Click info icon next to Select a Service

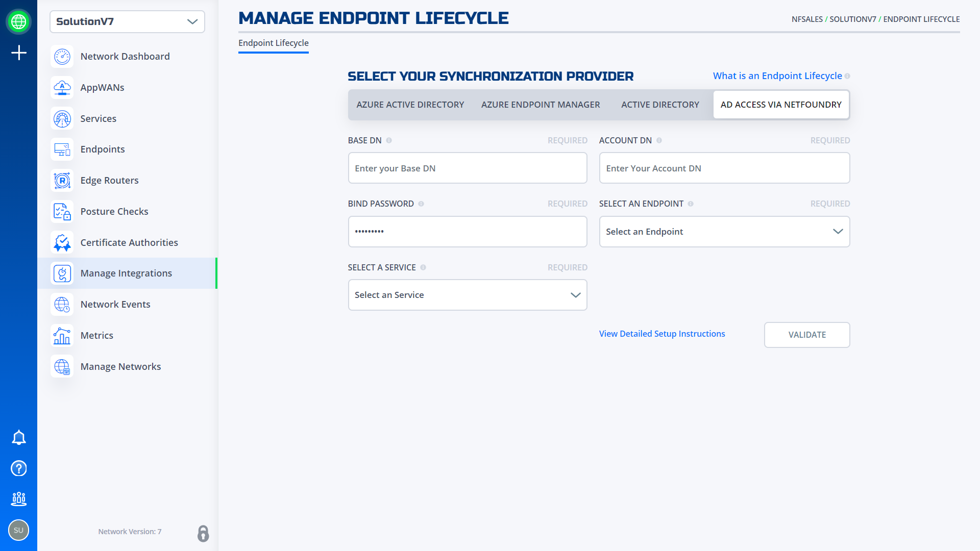pyautogui.click(x=423, y=267)
